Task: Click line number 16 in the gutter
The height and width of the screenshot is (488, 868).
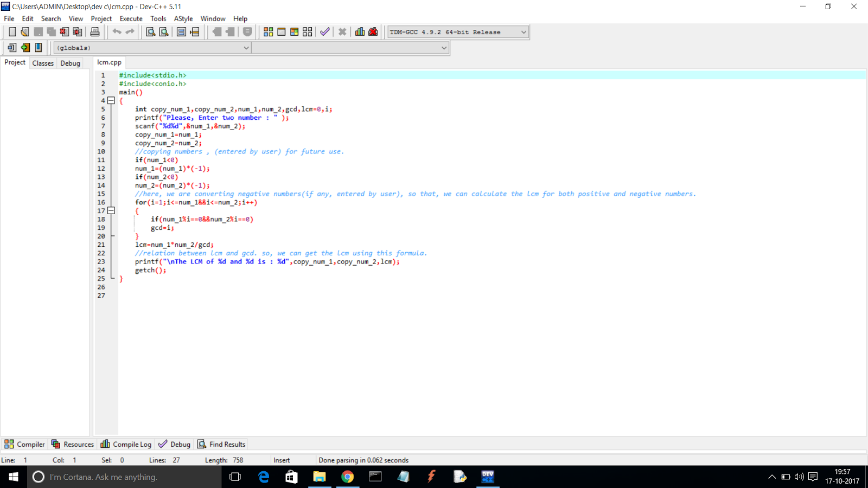Action: [101, 202]
